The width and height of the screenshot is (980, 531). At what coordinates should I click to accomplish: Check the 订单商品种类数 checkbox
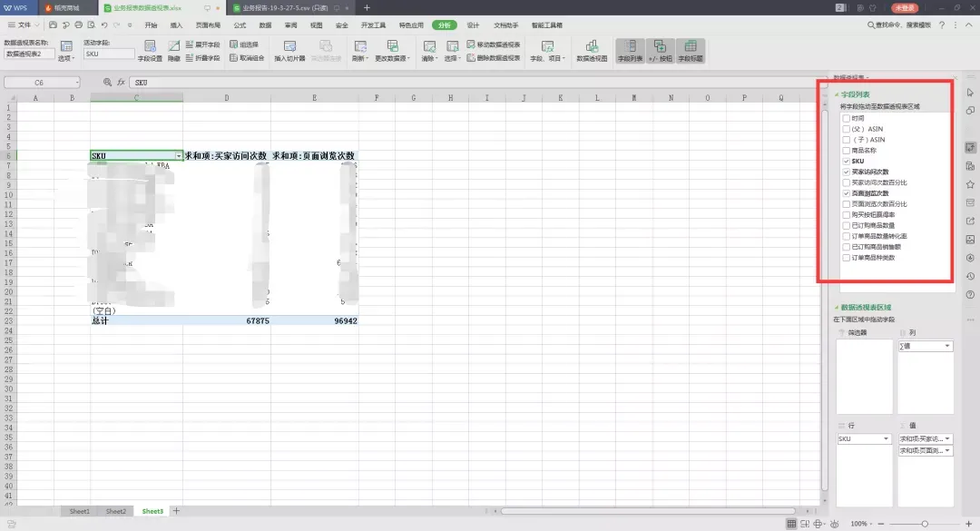(847, 258)
